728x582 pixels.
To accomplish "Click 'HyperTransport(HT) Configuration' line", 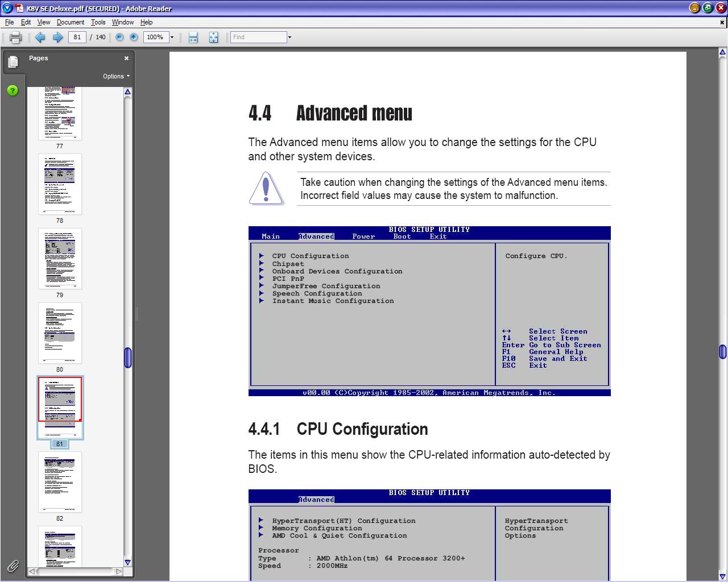I will tap(344, 521).
